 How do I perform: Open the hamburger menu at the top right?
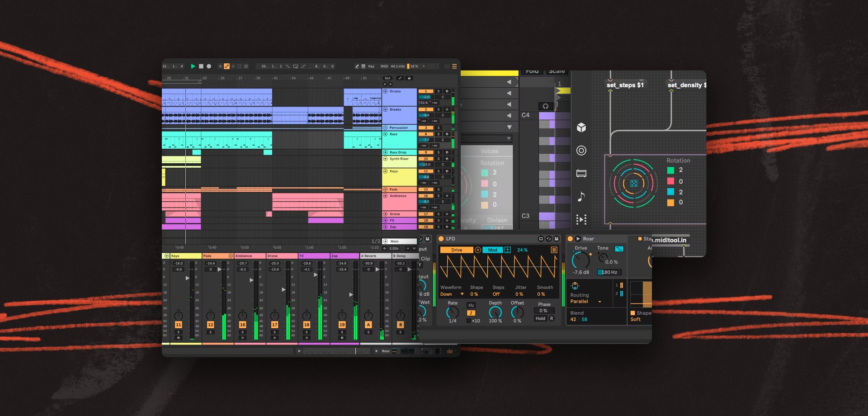pyautogui.click(x=454, y=66)
